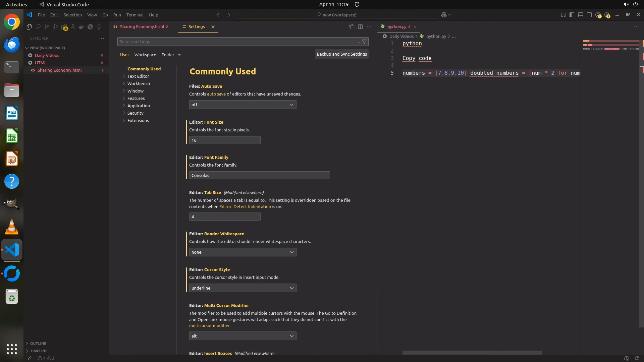644x362 pixels.
Task: Open the Source Control view
Action: [x=47, y=27]
